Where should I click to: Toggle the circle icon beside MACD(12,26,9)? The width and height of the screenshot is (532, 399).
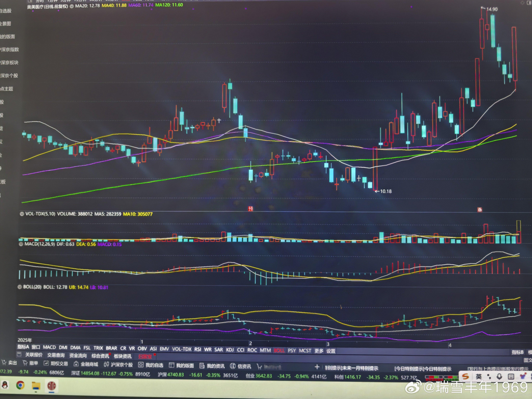pos(21,244)
